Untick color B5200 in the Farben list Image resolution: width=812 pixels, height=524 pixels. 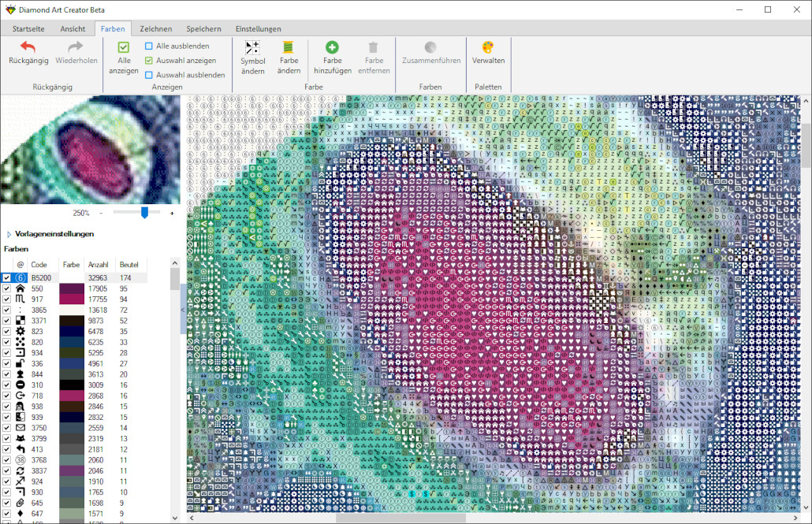6,277
